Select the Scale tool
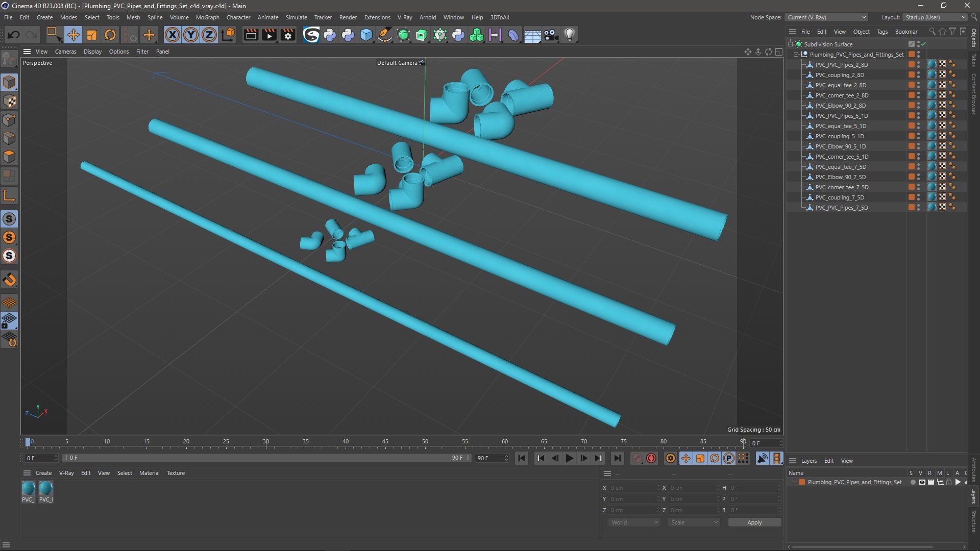The height and width of the screenshot is (551, 980). (92, 35)
